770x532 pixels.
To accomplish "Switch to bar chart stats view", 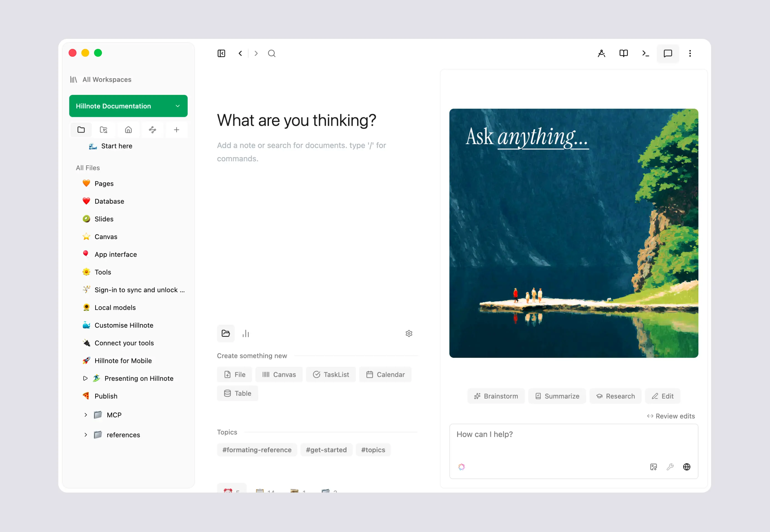I will click(246, 333).
